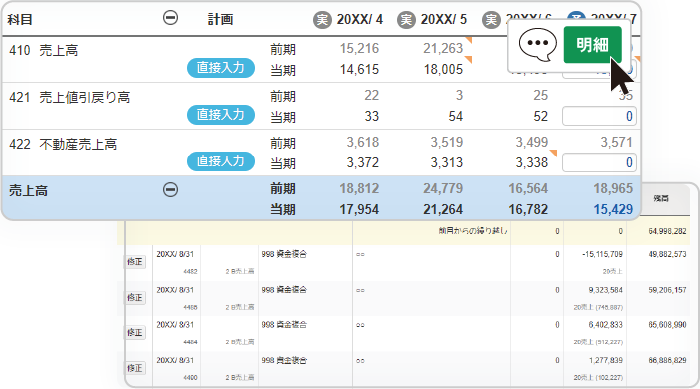Click the green 明細 button
Image resolution: width=700 pixels, height=389 pixels.
pos(592,45)
